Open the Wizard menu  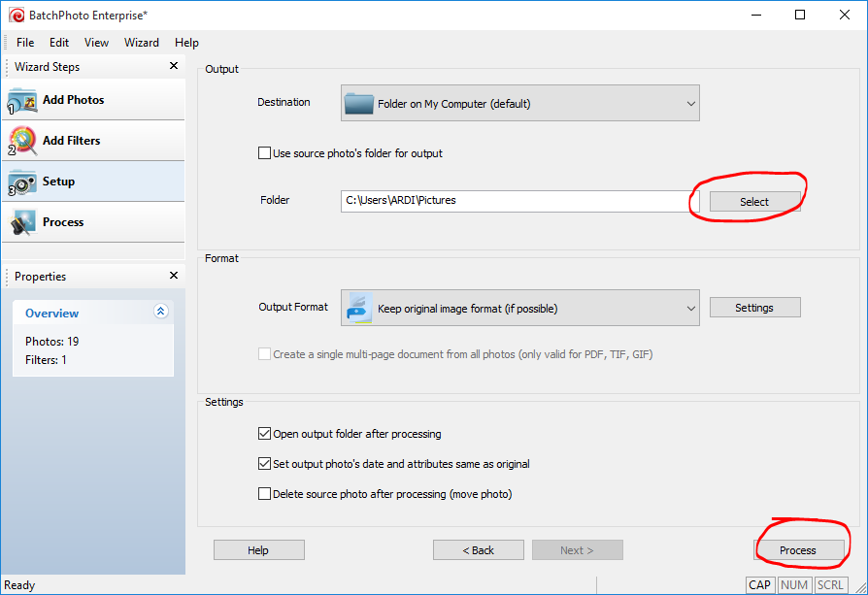[141, 43]
